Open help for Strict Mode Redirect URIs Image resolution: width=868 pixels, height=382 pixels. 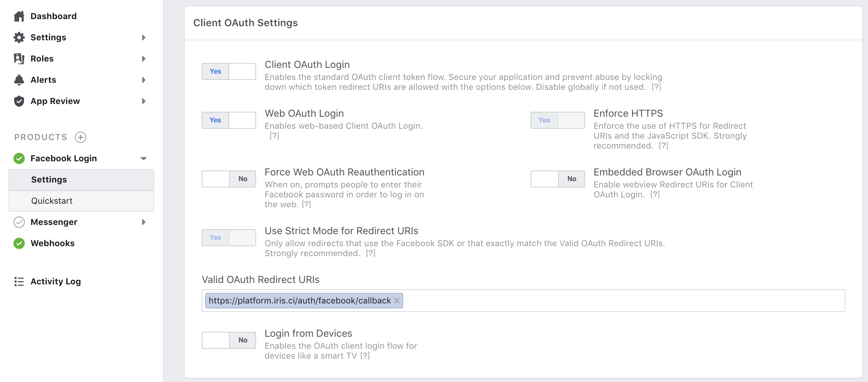pos(371,253)
